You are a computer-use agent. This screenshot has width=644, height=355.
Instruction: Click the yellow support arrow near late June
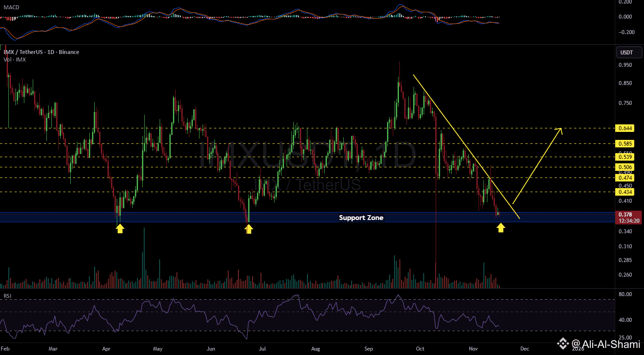[249, 228]
